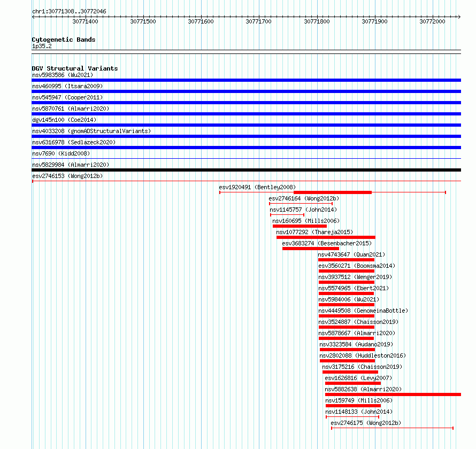Click esv2746153 (Wong2012b) label

coord(67,176)
